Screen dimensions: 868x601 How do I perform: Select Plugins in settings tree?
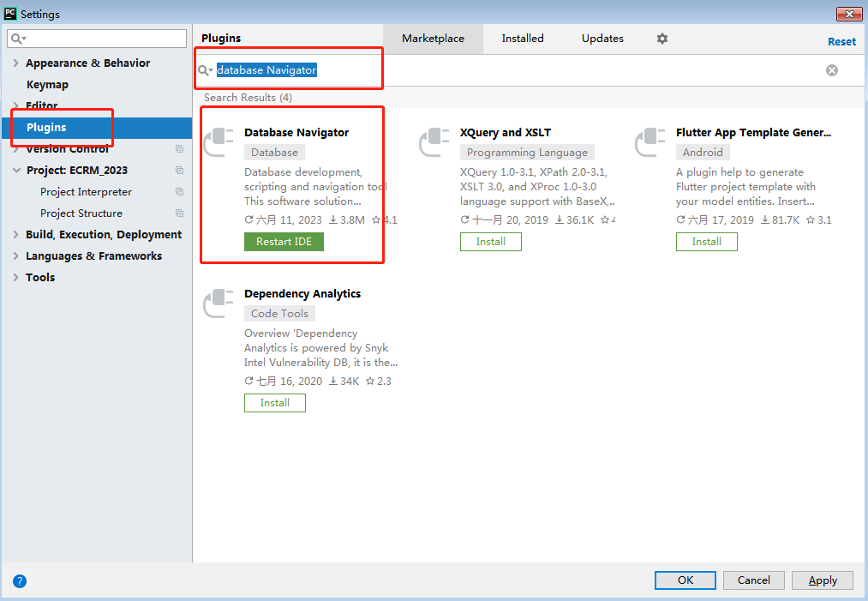pos(97,128)
